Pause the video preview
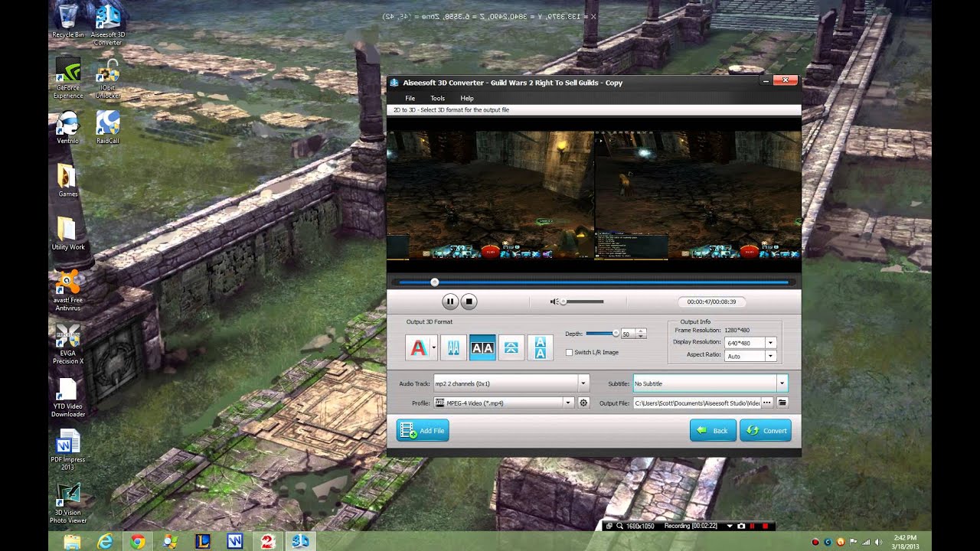 pos(449,302)
